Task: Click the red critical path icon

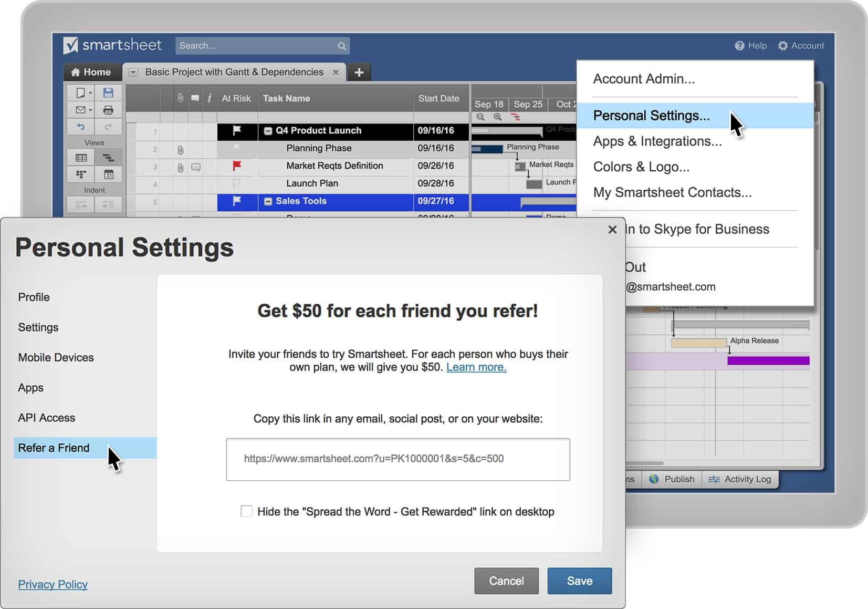Action: pyautogui.click(x=516, y=117)
